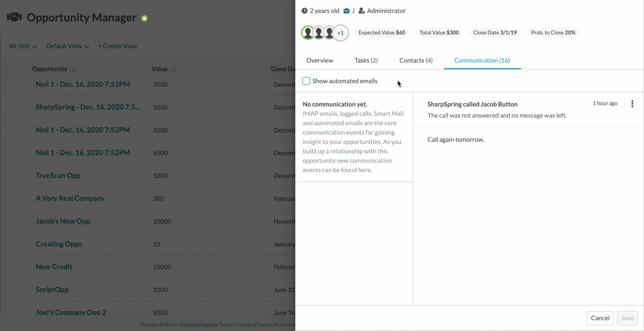The image size is (644, 331).
Task: Open SharpSpring - Dec. 16, 2020 opportunity
Action: [88, 107]
